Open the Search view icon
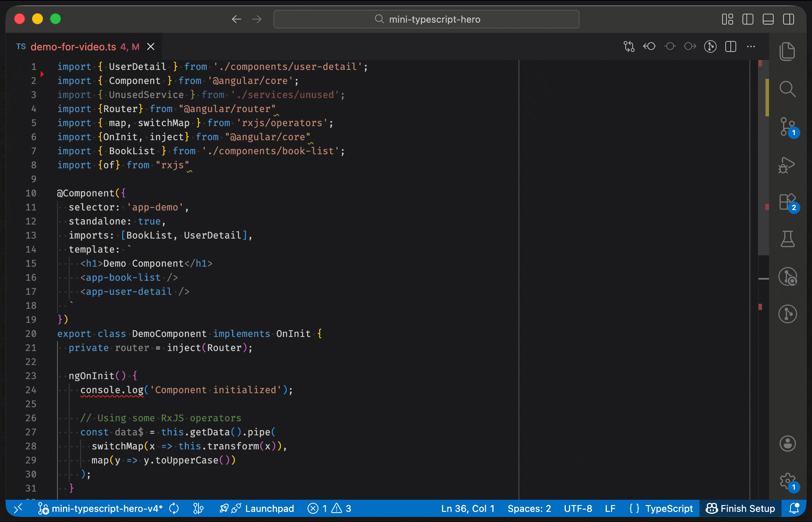 [x=787, y=89]
